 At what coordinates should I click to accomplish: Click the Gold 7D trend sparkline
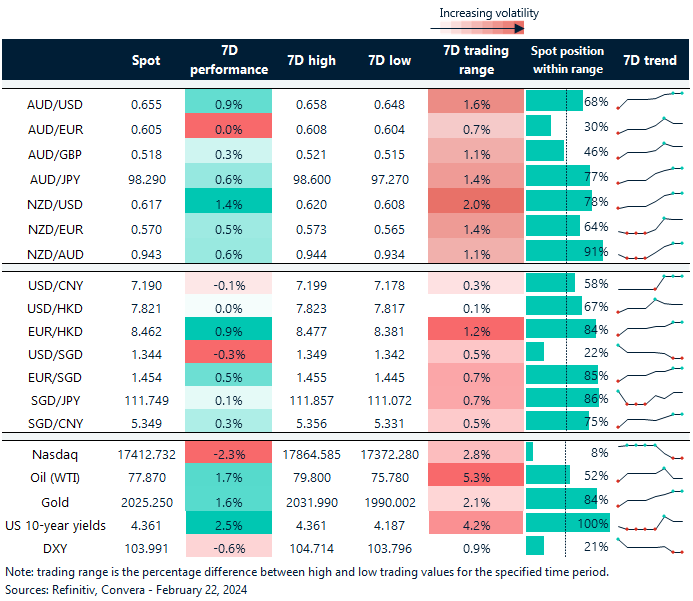click(650, 499)
